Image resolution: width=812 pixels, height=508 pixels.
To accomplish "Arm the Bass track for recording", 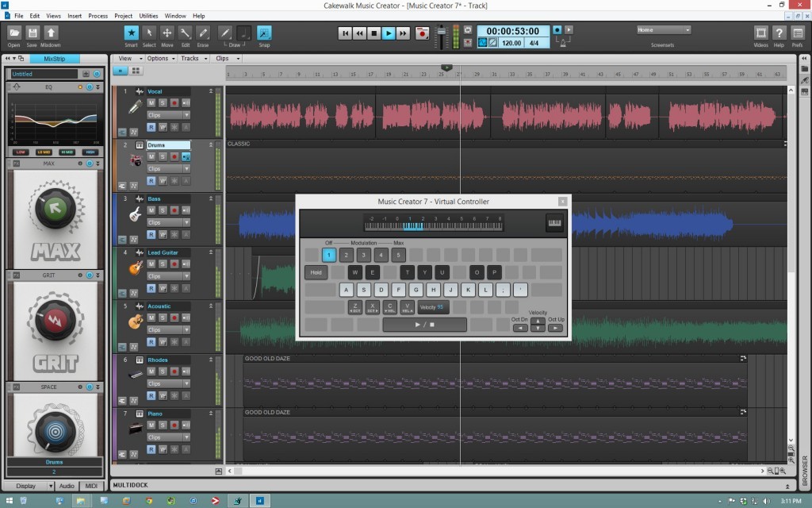I will pyautogui.click(x=174, y=210).
